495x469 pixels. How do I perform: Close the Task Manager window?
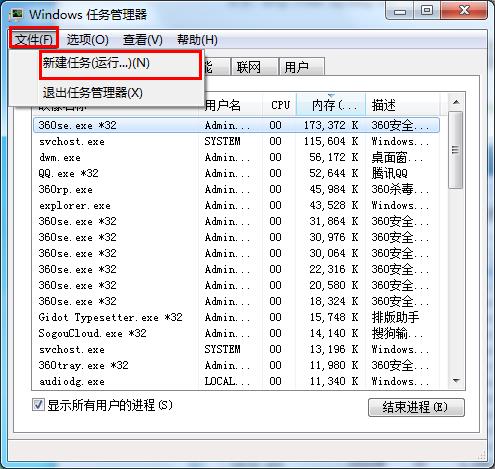[x=464, y=11]
